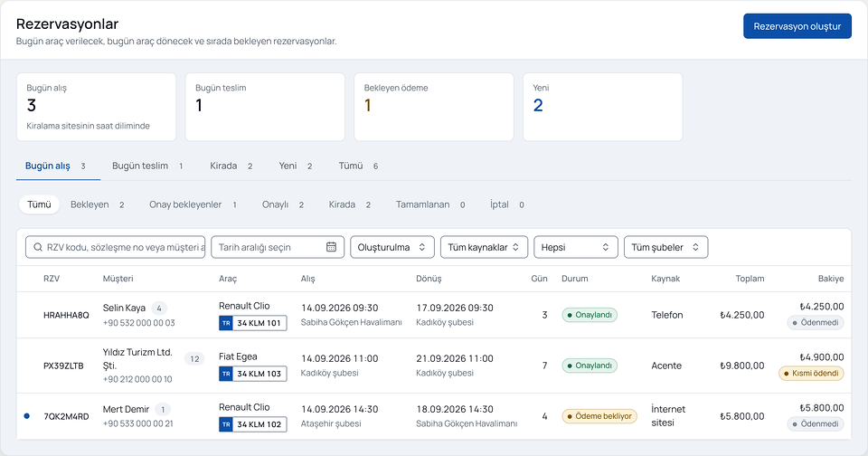Click phone number +90 532 000 00 03
868x456 pixels.
pyautogui.click(x=138, y=322)
